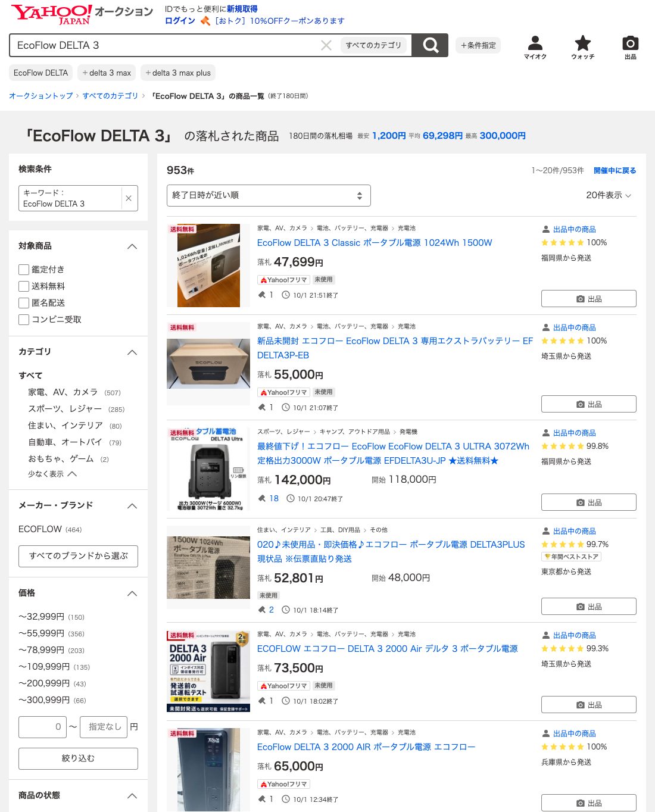The width and height of the screenshot is (655, 812).
Task: Select the EcoFlow DELTA suggestion chip
Action: pyautogui.click(x=41, y=73)
